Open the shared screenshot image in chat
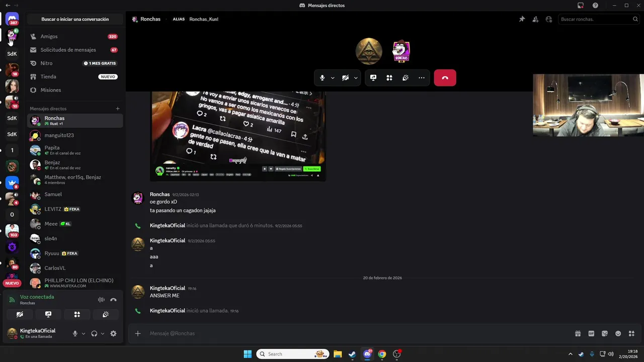The image size is (644, 362). pos(238,136)
